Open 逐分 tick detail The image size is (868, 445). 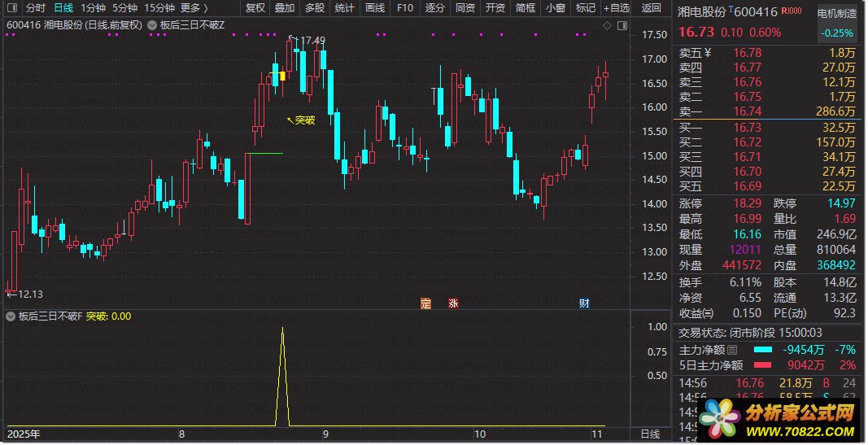point(434,8)
